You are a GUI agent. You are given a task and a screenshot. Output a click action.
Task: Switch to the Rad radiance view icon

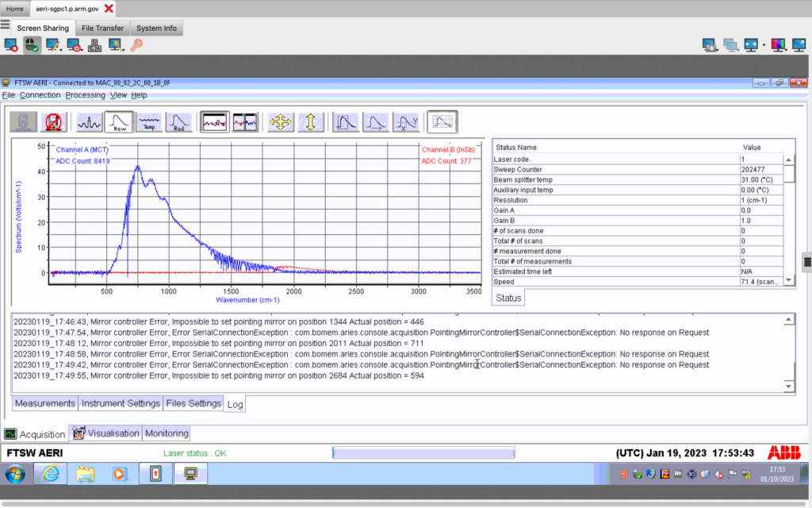click(179, 121)
